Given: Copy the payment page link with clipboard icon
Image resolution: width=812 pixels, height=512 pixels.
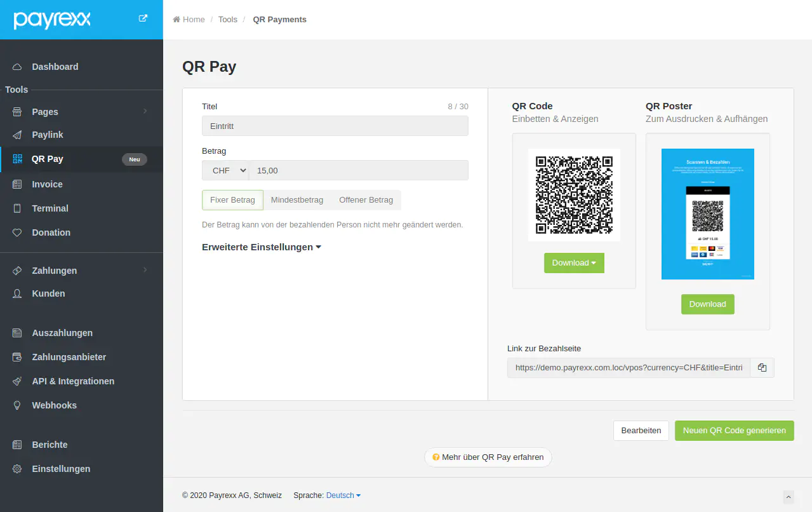Looking at the screenshot, I should click(x=762, y=368).
